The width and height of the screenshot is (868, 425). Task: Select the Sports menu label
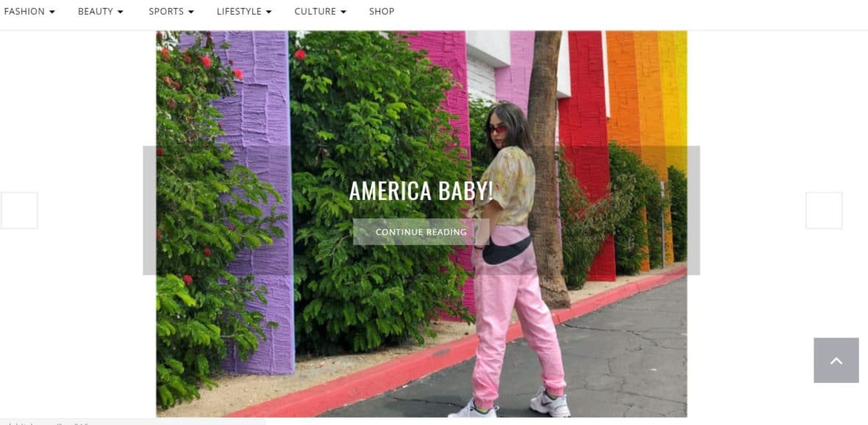click(166, 11)
